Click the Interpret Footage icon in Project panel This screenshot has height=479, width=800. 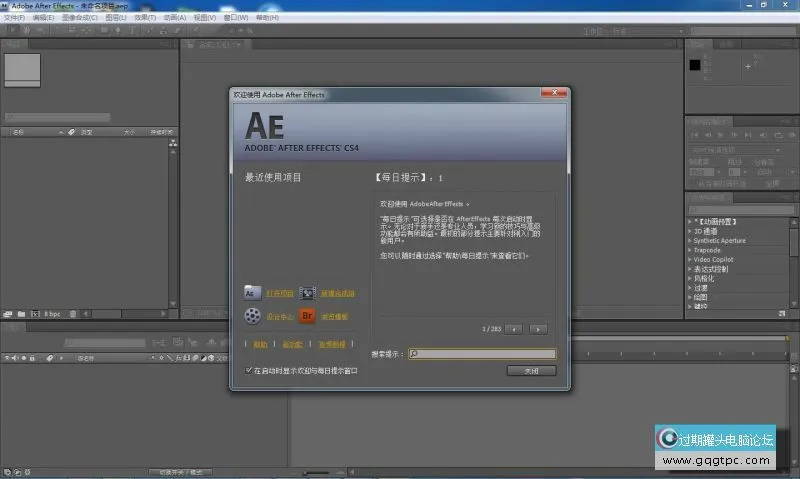pyautogui.click(x=8, y=314)
